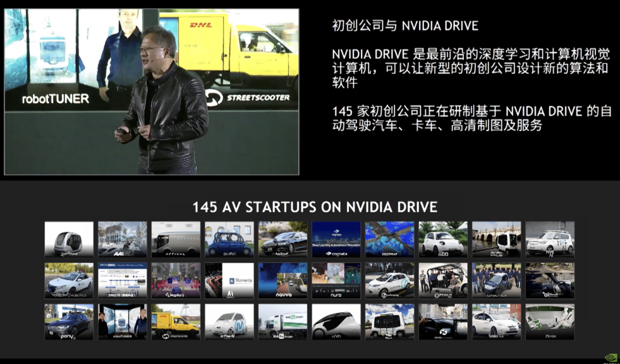Click the '145 AV STARTUPS ON NVIDIA DRIVE' heading
The image size is (620, 364).
(x=315, y=207)
